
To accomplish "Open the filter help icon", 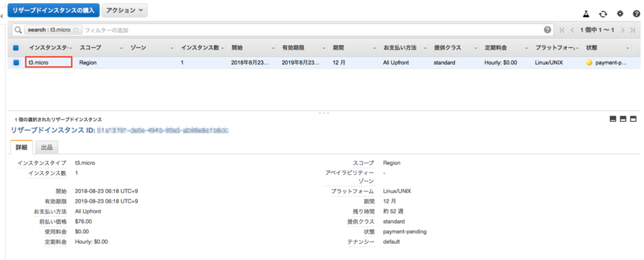I will [547, 30].
